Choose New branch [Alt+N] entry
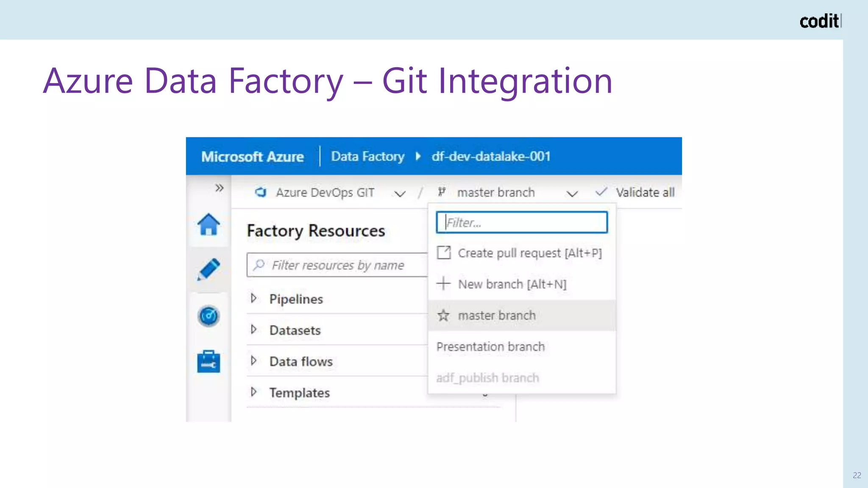The height and width of the screenshot is (488, 868). coord(522,284)
